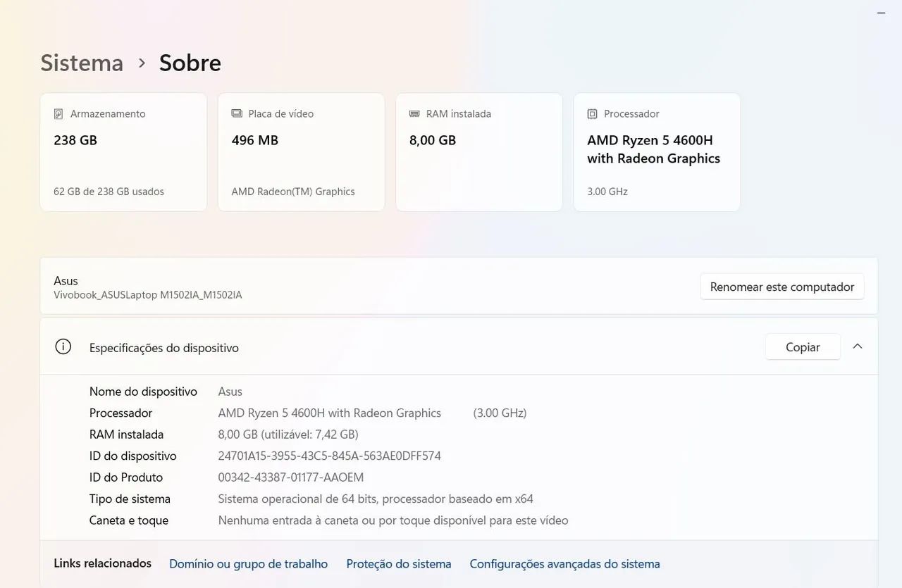This screenshot has width=902, height=588.
Task: Click the Processador label in specifications list
Action: coord(121,413)
